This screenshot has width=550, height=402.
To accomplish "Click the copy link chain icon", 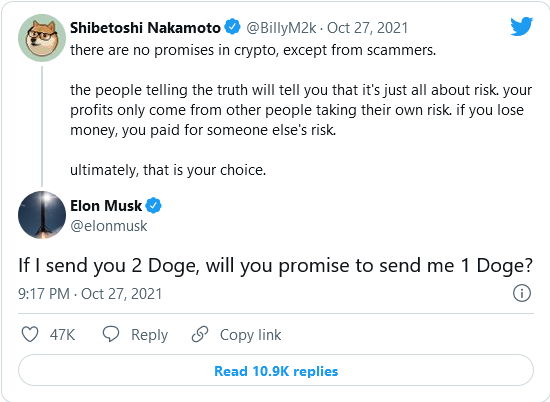I will click(x=200, y=334).
